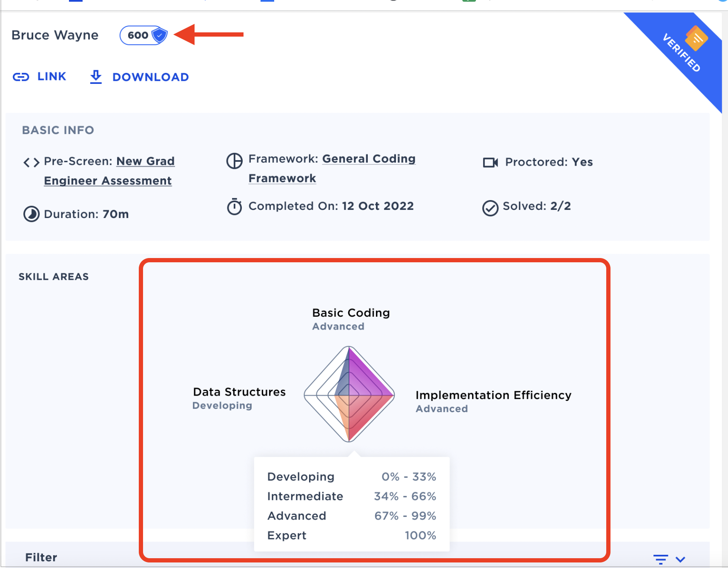
Task: Open the New Grad Engineer Assessment link
Action: pos(109,171)
